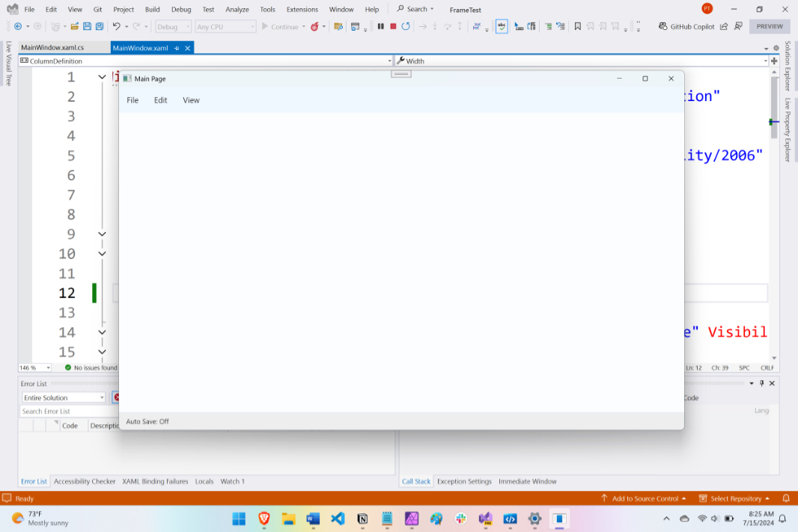Save all files icon
Viewport: 798px width, 532px height.
tap(100, 26)
